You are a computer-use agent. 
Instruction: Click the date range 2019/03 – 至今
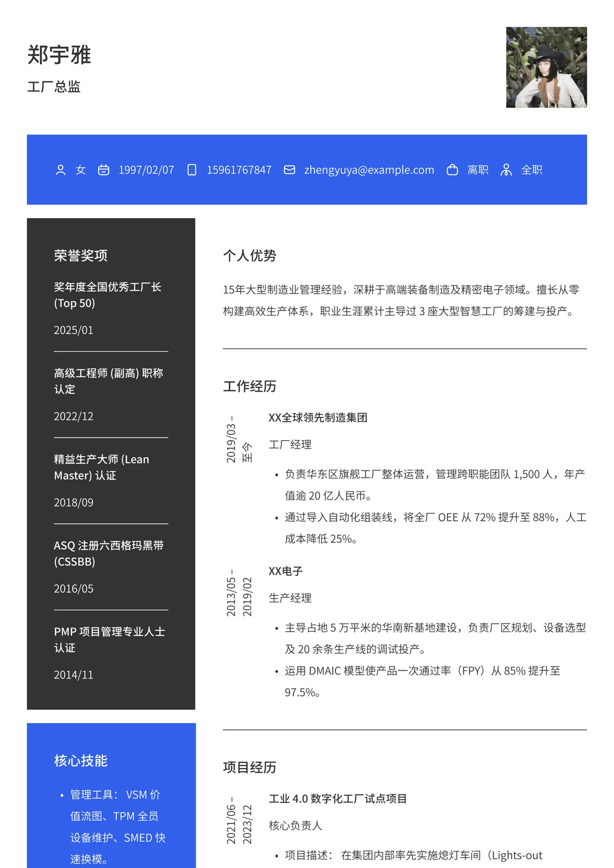[x=239, y=440]
